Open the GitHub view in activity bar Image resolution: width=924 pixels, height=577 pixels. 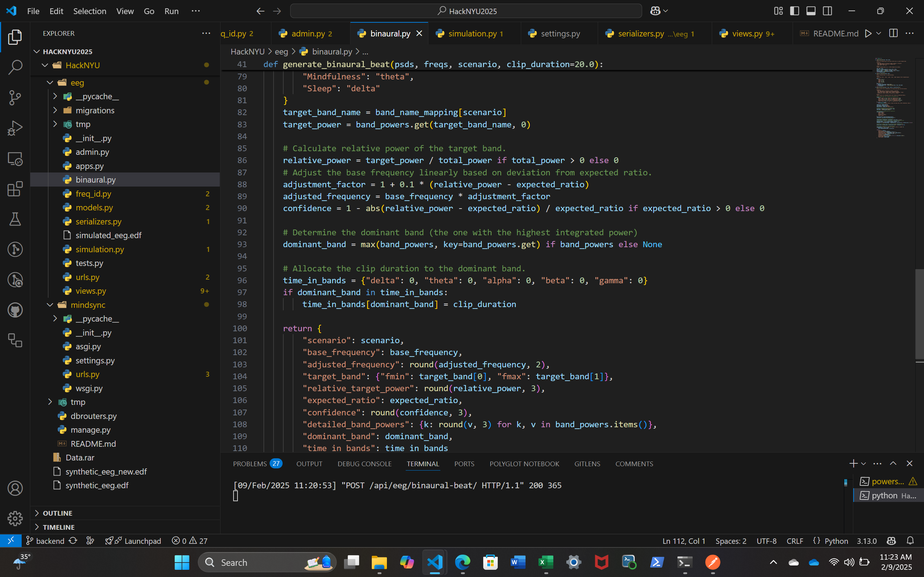[15, 310]
